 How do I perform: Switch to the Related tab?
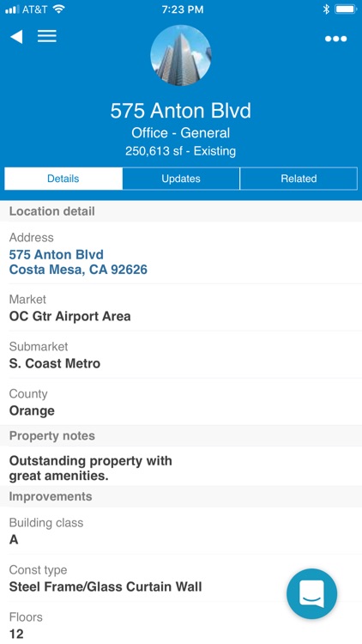[299, 179]
